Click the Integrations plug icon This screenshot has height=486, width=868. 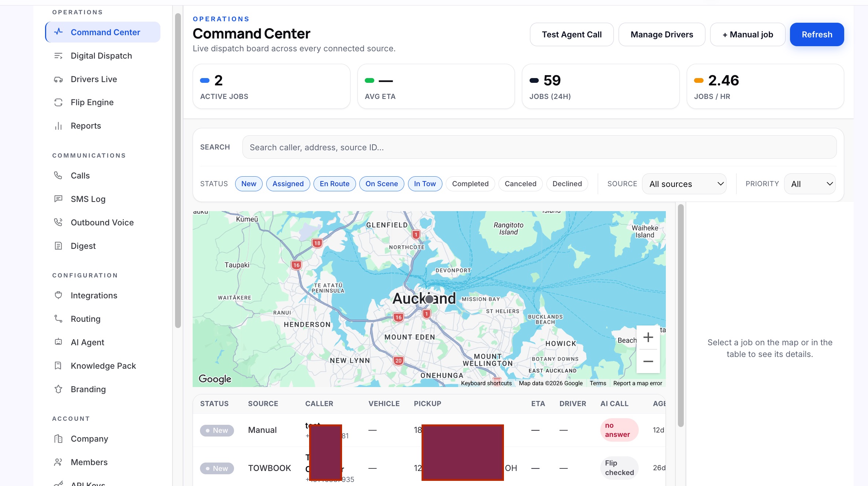[x=58, y=295]
